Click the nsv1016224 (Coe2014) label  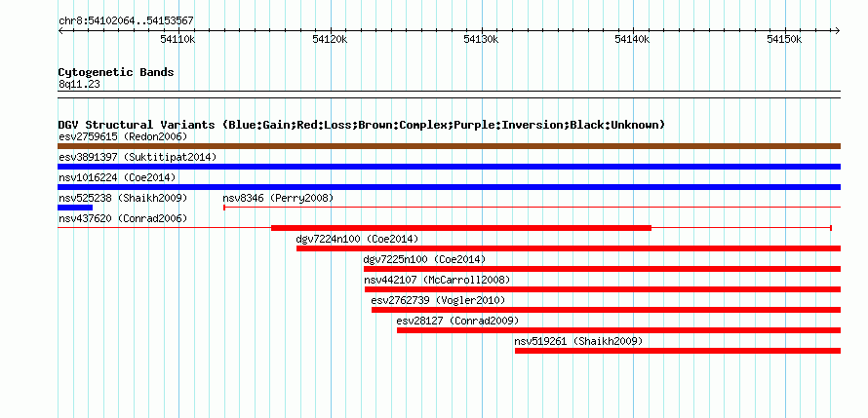(117, 177)
